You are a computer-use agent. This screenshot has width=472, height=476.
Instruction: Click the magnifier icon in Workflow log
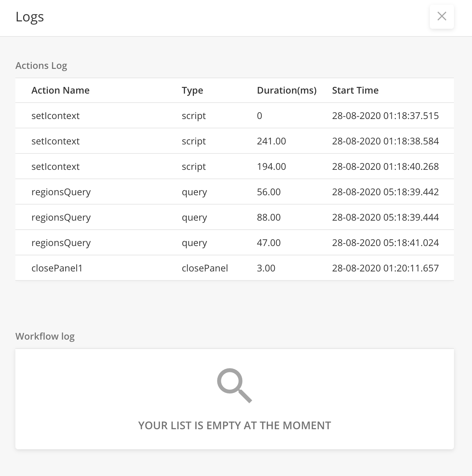click(234, 385)
